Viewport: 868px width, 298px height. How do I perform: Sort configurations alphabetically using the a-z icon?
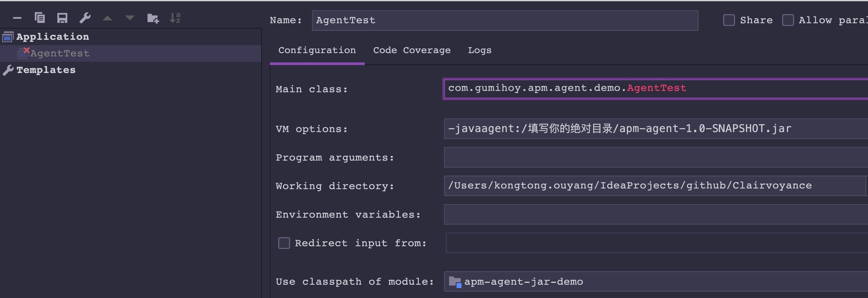click(175, 18)
